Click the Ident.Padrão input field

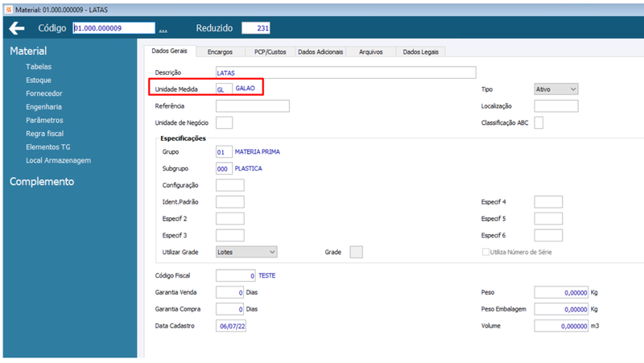click(x=230, y=202)
